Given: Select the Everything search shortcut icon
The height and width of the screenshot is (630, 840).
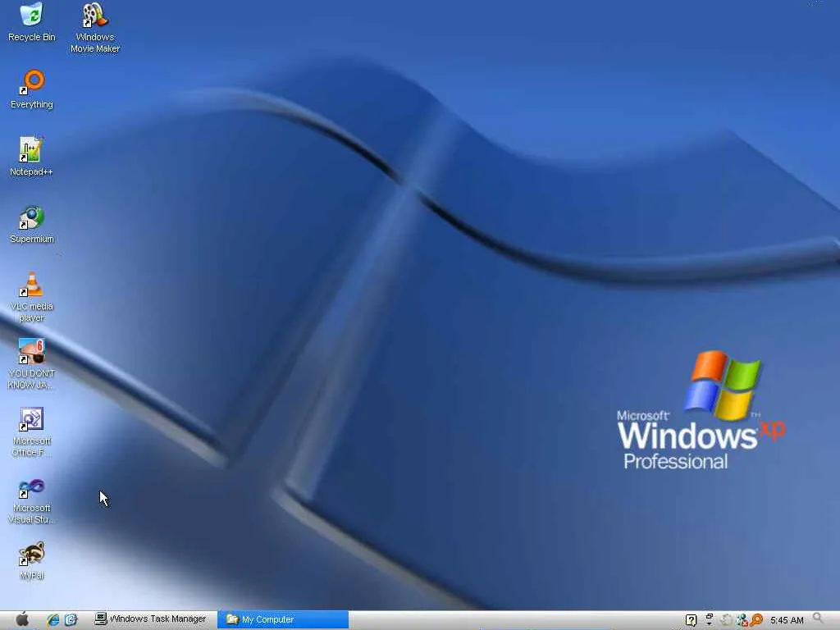Looking at the screenshot, I should click(32, 89).
